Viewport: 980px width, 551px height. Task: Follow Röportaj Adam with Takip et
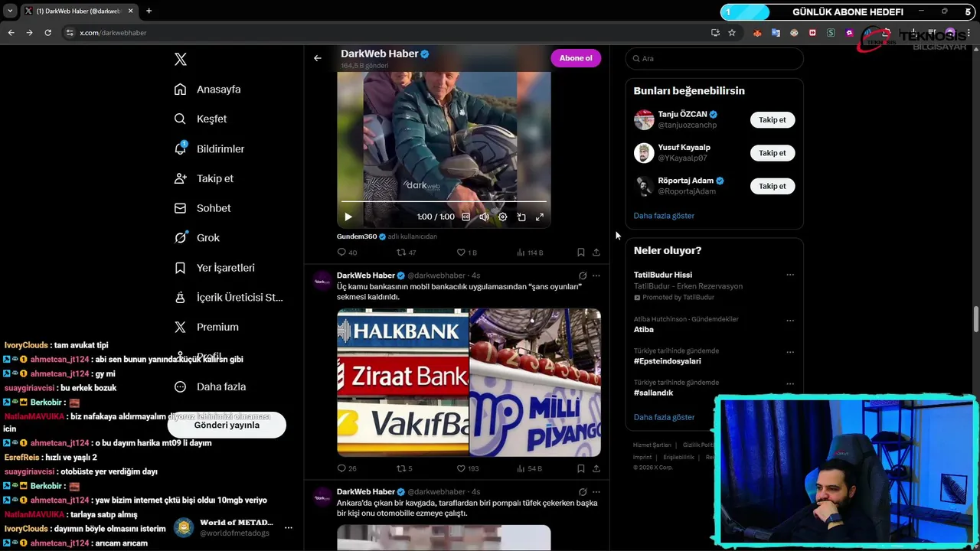(x=773, y=186)
